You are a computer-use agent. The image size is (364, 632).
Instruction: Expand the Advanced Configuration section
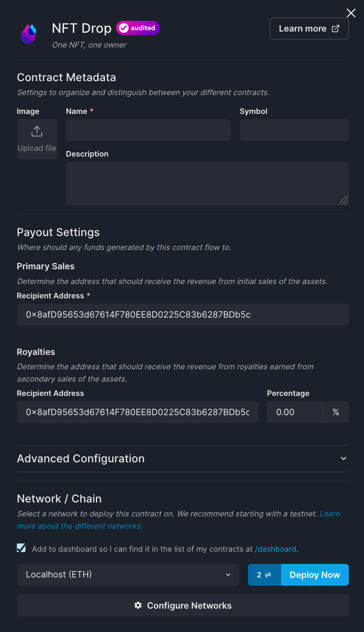[x=344, y=459]
